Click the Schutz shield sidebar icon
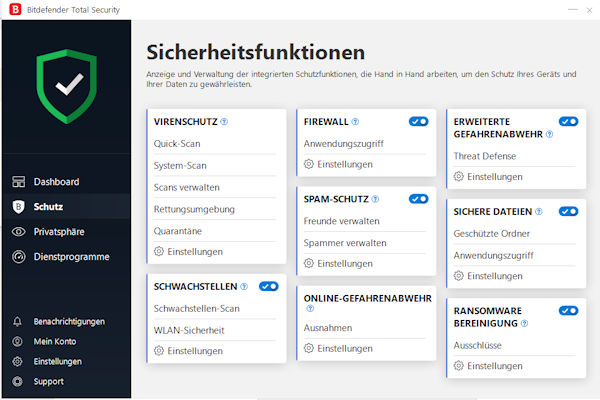This screenshot has width=600, height=400. coord(18,207)
